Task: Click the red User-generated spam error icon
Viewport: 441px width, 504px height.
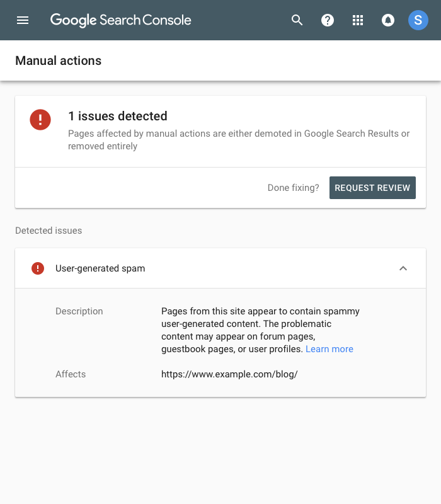Action: click(38, 268)
